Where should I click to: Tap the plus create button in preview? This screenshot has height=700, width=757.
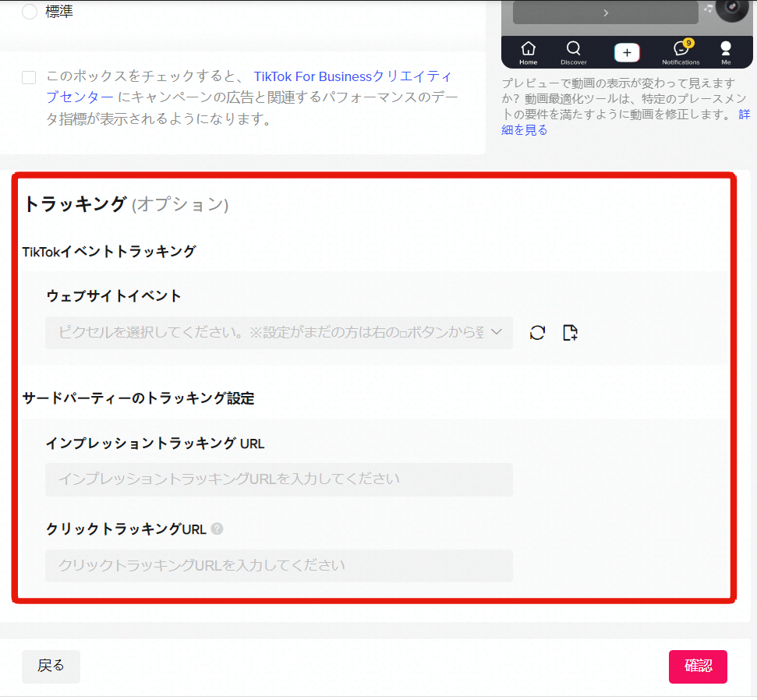(x=627, y=53)
